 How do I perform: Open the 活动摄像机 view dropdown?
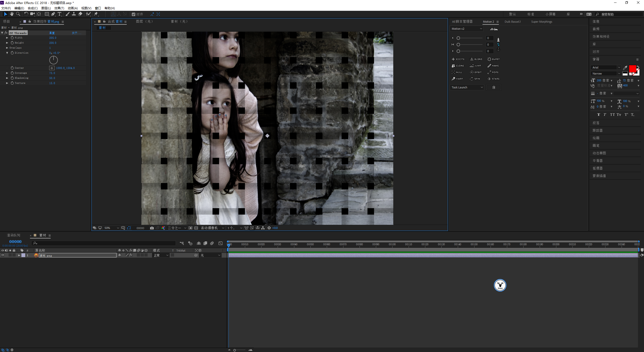tap(212, 228)
